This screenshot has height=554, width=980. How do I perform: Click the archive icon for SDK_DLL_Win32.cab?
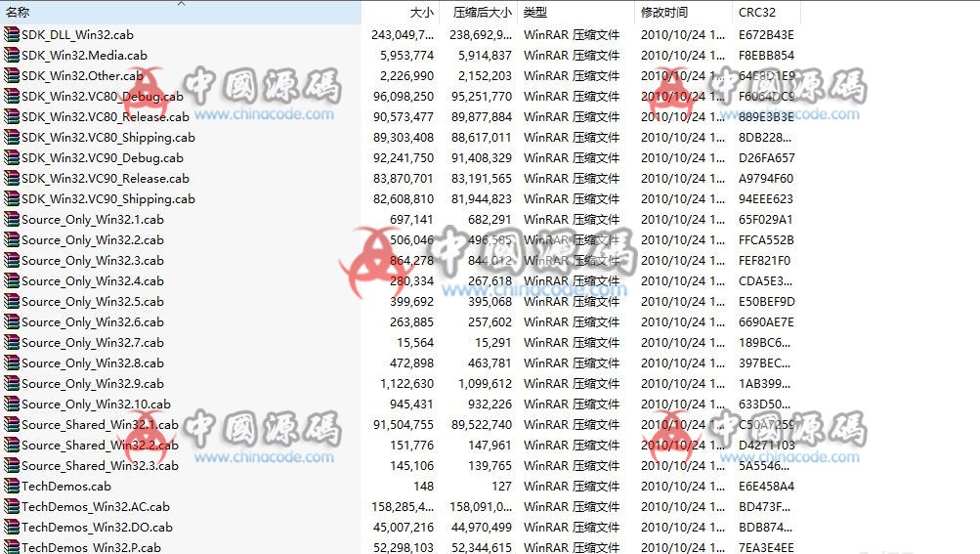(12, 34)
